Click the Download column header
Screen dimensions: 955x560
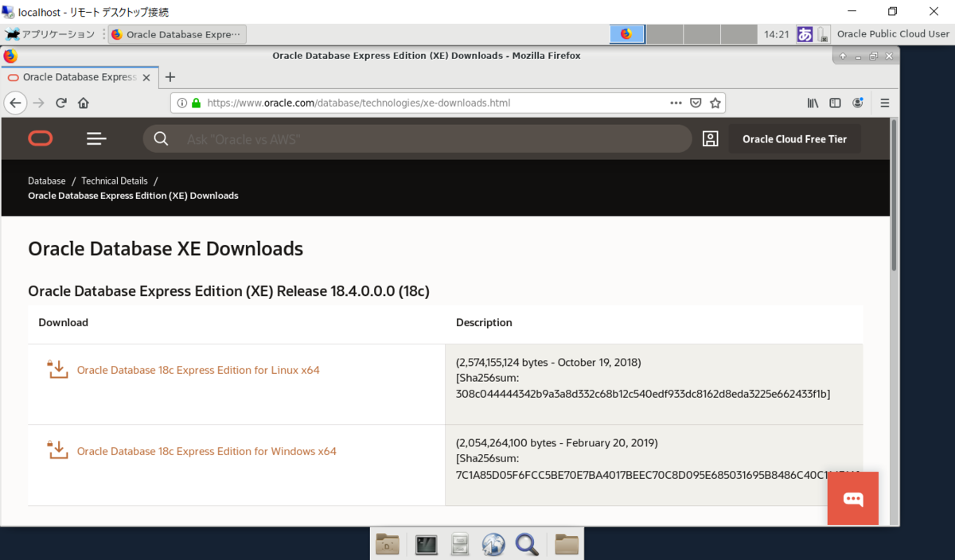pyautogui.click(x=64, y=322)
